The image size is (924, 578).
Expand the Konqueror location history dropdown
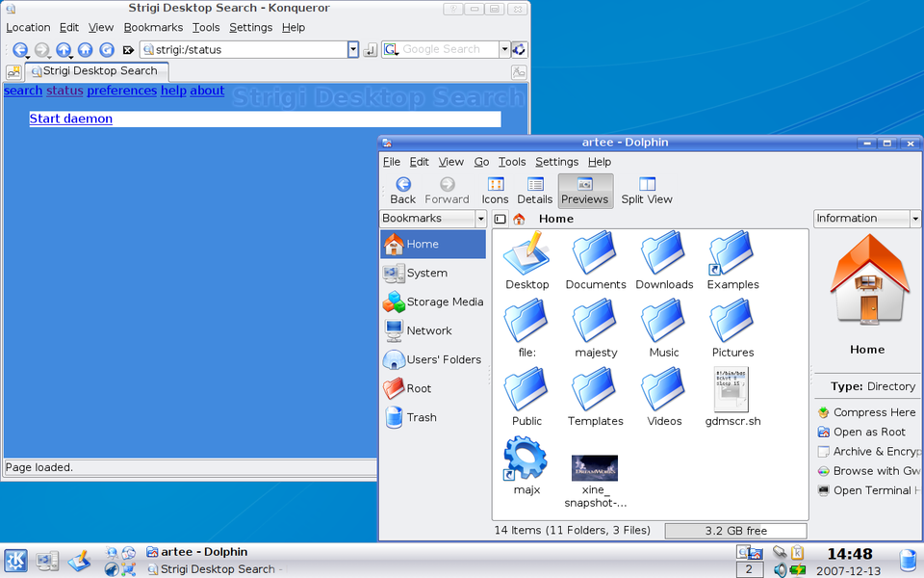pyautogui.click(x=353, y=49)
